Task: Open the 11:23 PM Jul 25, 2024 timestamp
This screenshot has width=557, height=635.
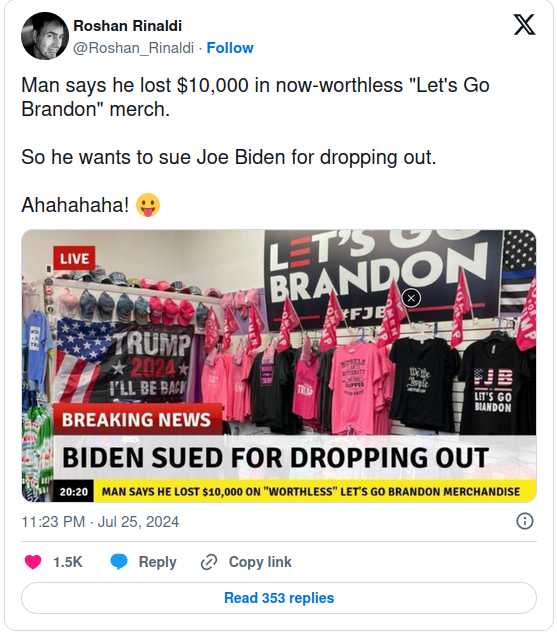Action: click(x=100, y=522)
